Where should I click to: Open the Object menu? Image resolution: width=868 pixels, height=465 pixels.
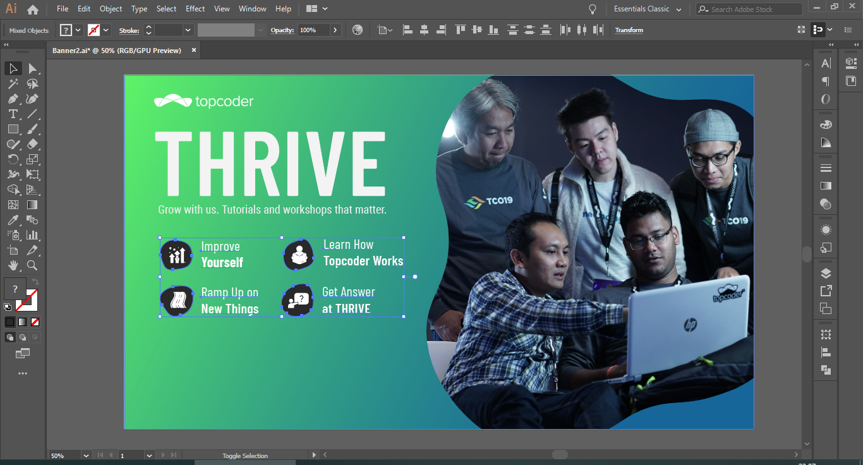pos(111,9)
